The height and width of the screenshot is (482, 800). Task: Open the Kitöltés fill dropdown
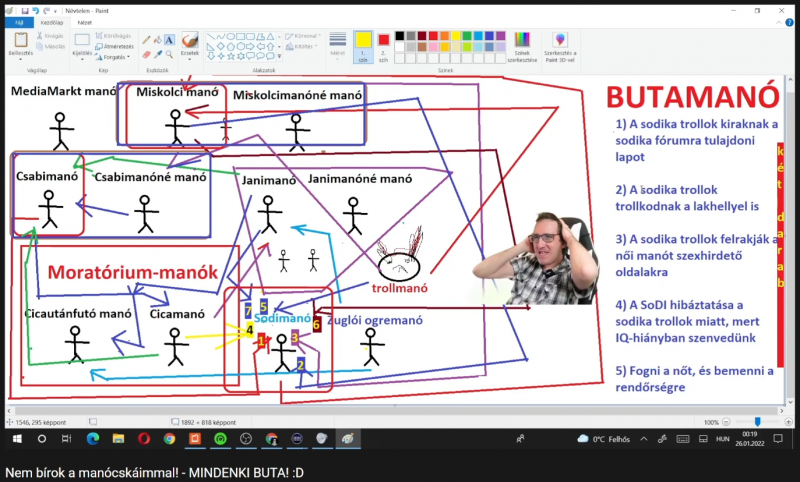click(x=302, y=46)
